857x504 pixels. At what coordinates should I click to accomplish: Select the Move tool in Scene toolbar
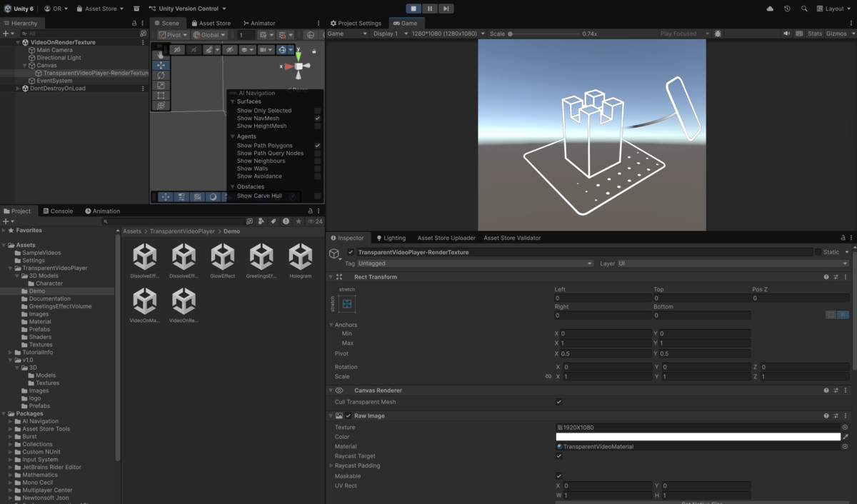tap(161, 64)
